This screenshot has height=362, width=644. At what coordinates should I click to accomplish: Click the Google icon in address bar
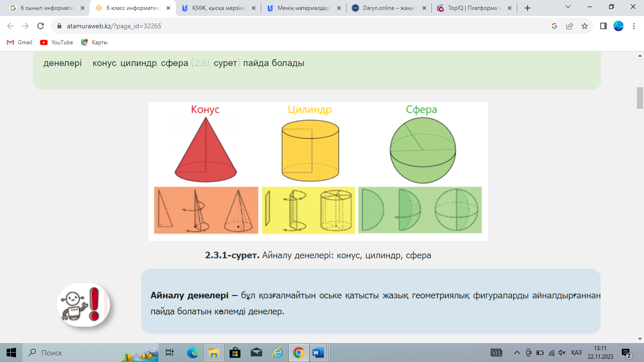[x=554, y=26]
